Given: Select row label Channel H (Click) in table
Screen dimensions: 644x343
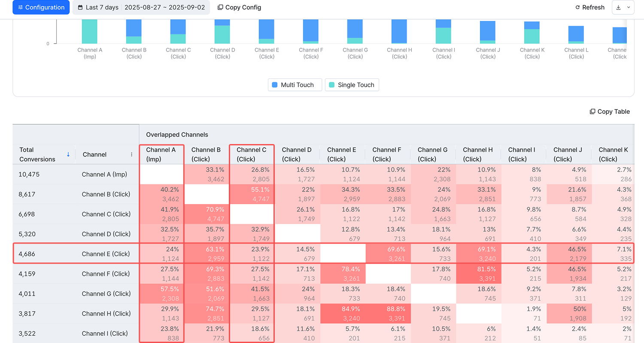Looking at the screenshot, I should click(x=106, y=313).
